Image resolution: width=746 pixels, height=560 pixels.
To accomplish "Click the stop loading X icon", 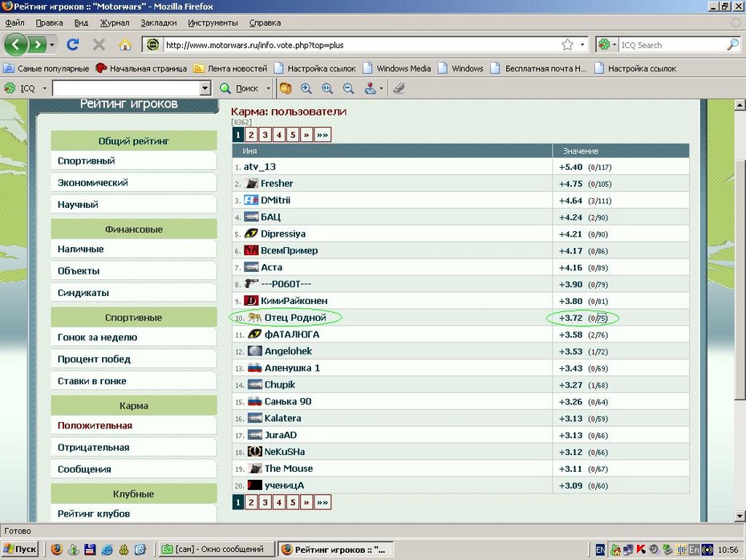I will [99, 45].
